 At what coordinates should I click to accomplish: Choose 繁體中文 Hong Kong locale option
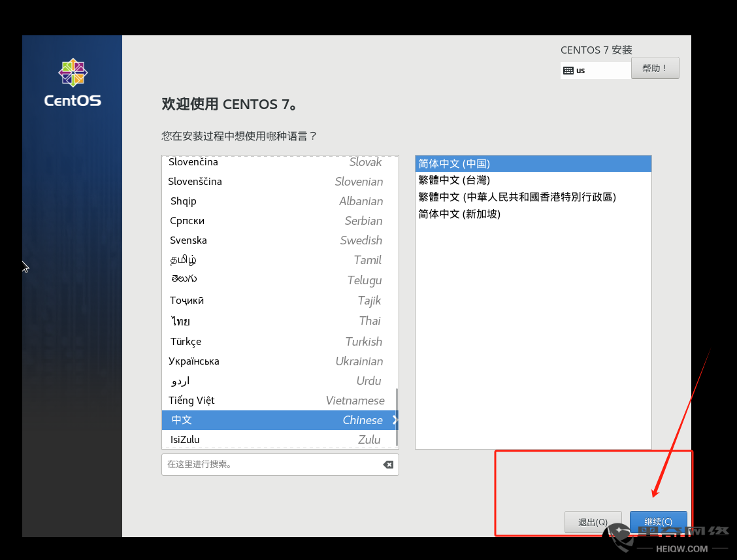(x=532, y=197)
